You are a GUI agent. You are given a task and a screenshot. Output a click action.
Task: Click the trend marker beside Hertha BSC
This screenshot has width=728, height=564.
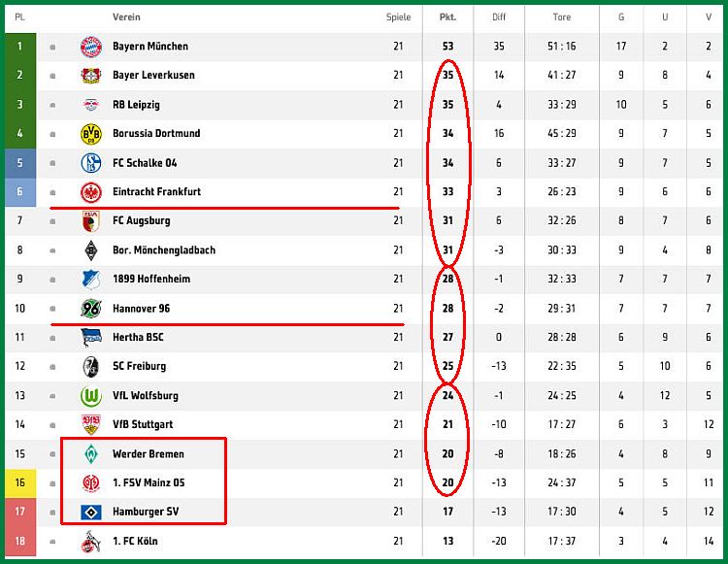click(x=52, y=338)
